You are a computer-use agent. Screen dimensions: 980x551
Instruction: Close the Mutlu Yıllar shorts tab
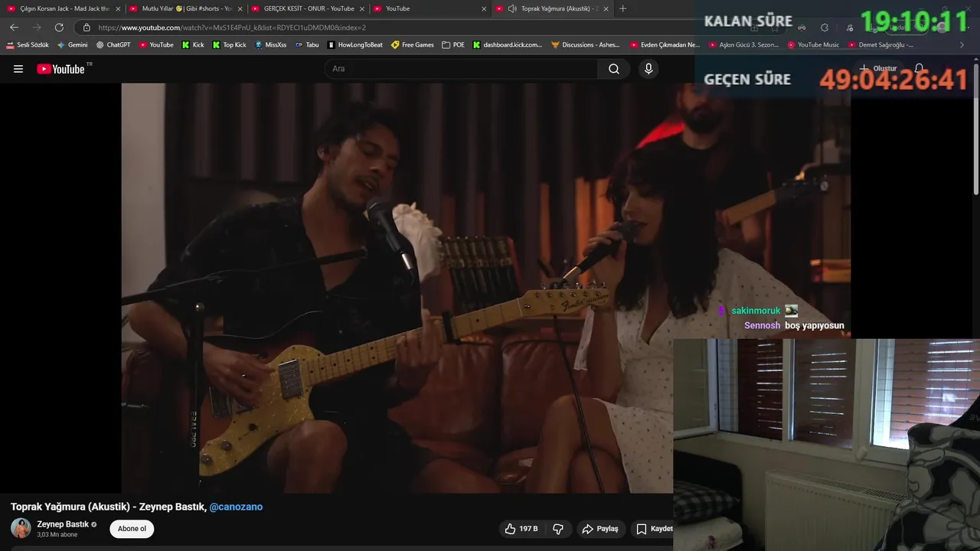(x=240, y=8)
